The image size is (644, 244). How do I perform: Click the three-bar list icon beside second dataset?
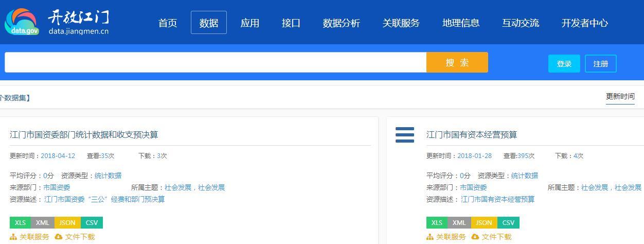(x=405, y=135)
